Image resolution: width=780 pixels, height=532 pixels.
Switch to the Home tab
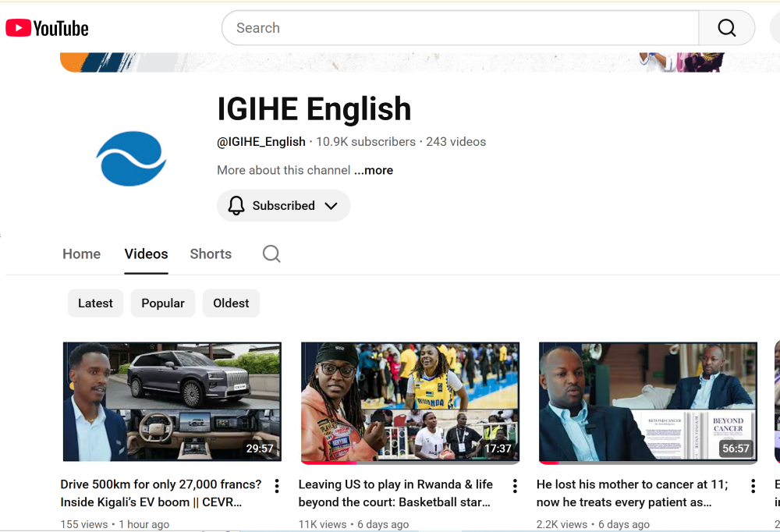pyautogui.click(x=82, y=254)
